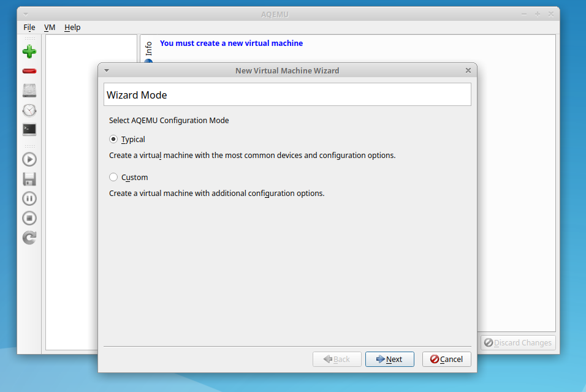The width and height of the screenshot is (586, 392).
Task: Click the Typical mode description text
Action: [x=253, y=156]
